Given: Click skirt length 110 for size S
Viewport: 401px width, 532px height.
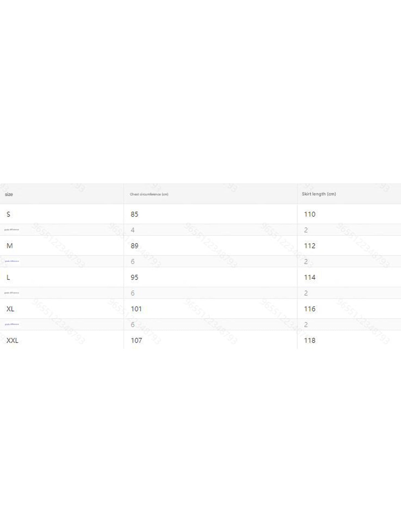Looking at the screenshot, I should [x=310, y=214].
